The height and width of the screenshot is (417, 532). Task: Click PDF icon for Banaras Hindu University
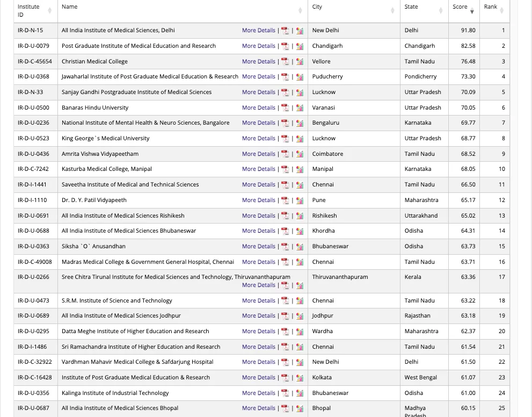click(285, 108)
